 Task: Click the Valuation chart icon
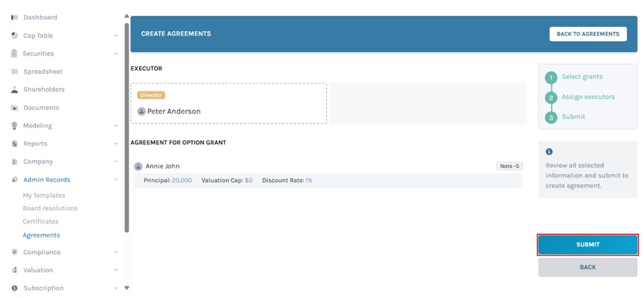tap(14, 271)
